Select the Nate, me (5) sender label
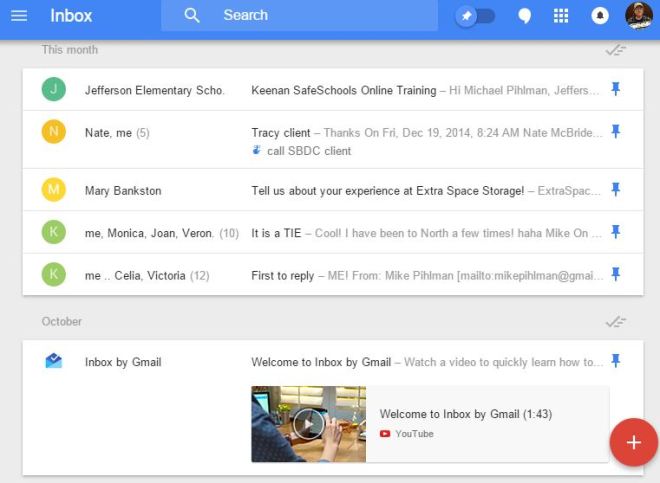660x483 pixels. [x=117, y=133]
